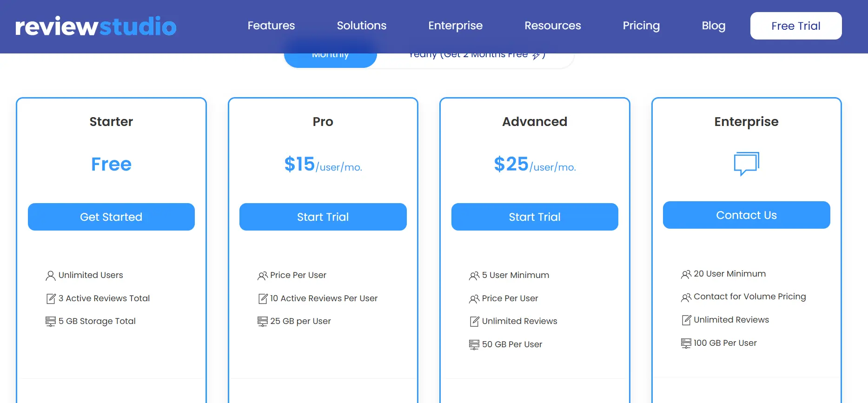Click the Free Trial navigation button

795,26
